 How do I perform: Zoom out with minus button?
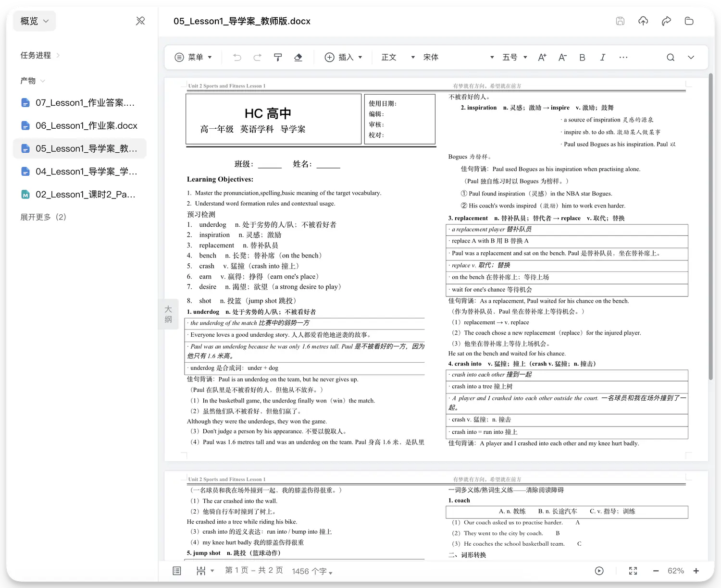pos(656,571)
